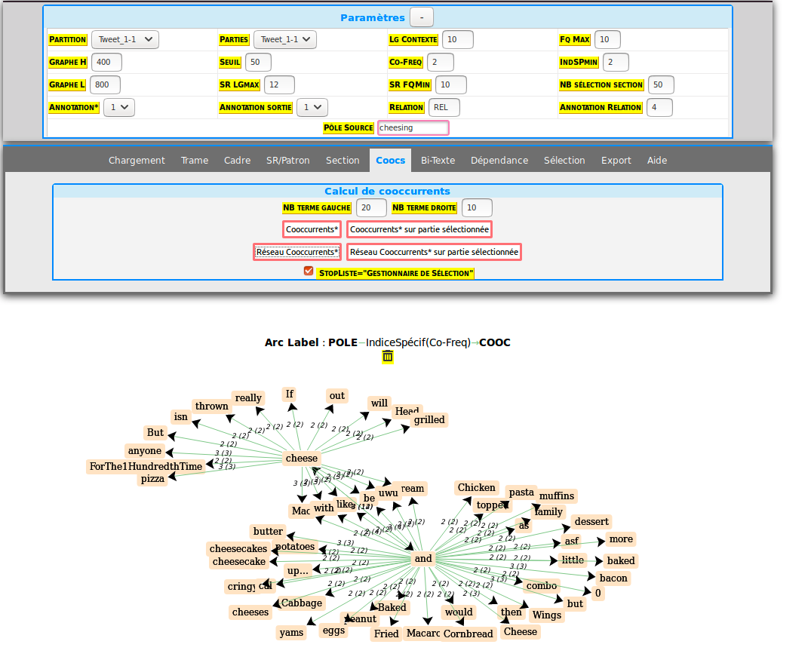Focus the NB terme gauche field
Image resolution: width=811 pixels, height=672 pixels.
pyautogui.click(x=370, y=208)
